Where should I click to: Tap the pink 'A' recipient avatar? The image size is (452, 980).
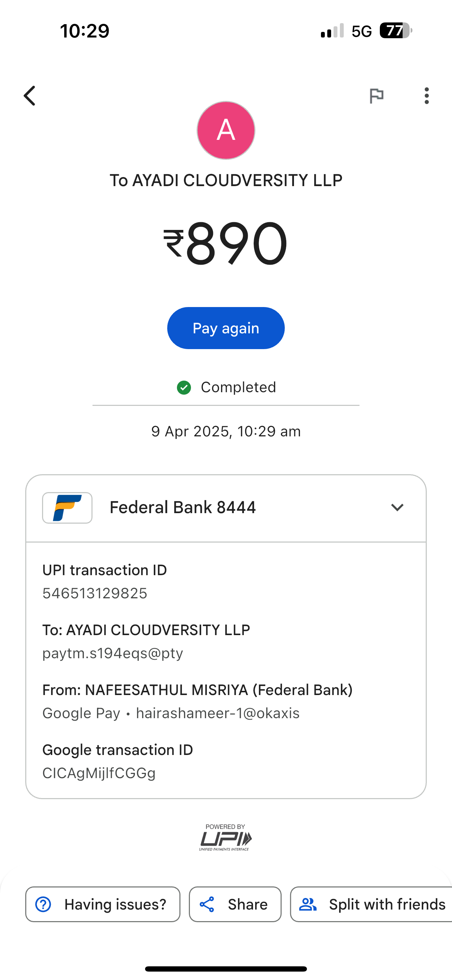pyautogui.click(x=226, y=130)
